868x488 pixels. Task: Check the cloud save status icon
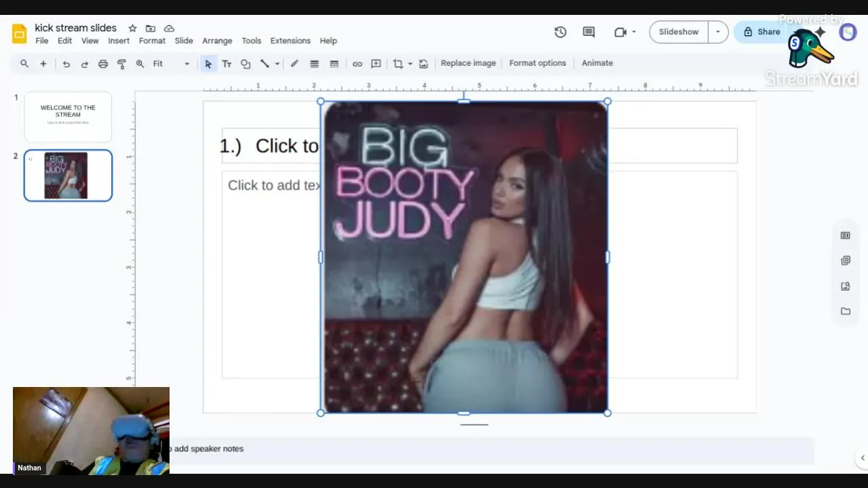tap(169, 28)
